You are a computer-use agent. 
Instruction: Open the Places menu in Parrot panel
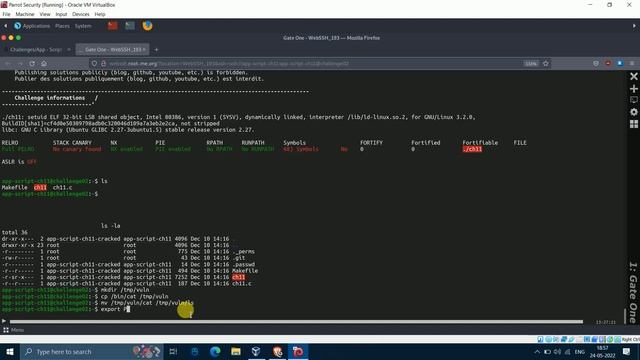click(62, 26)
